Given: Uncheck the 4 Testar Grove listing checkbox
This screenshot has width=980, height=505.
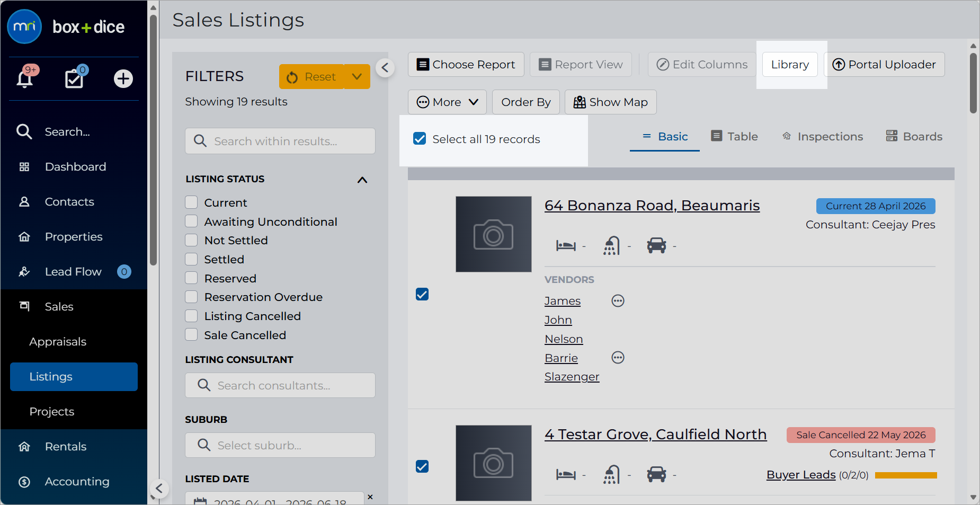Looking at the screenshot, I should (422, 466).
